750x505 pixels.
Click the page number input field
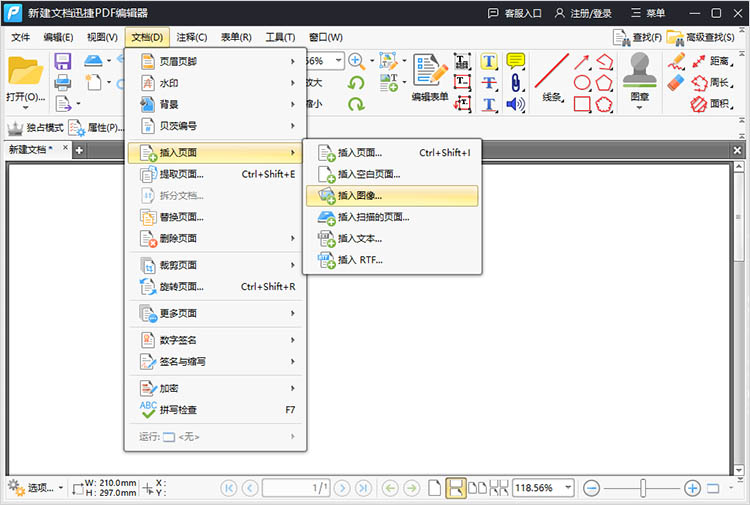tap(296, 488)
